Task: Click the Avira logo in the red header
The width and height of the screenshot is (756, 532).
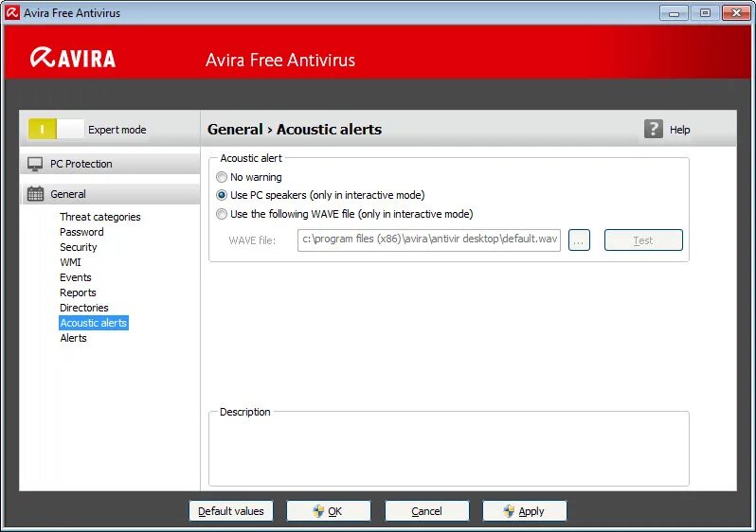Action: pyautogui.click(x=73, y=58)
